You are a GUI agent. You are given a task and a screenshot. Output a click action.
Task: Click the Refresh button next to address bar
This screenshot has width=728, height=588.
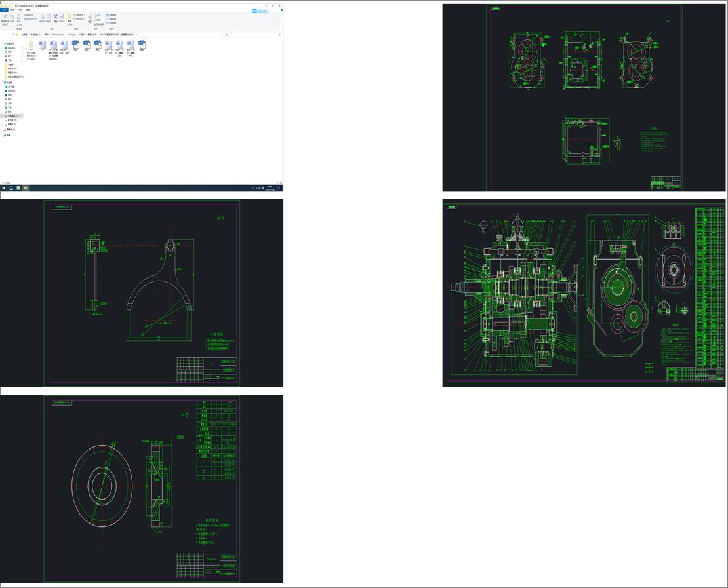[x=226, y=35]
